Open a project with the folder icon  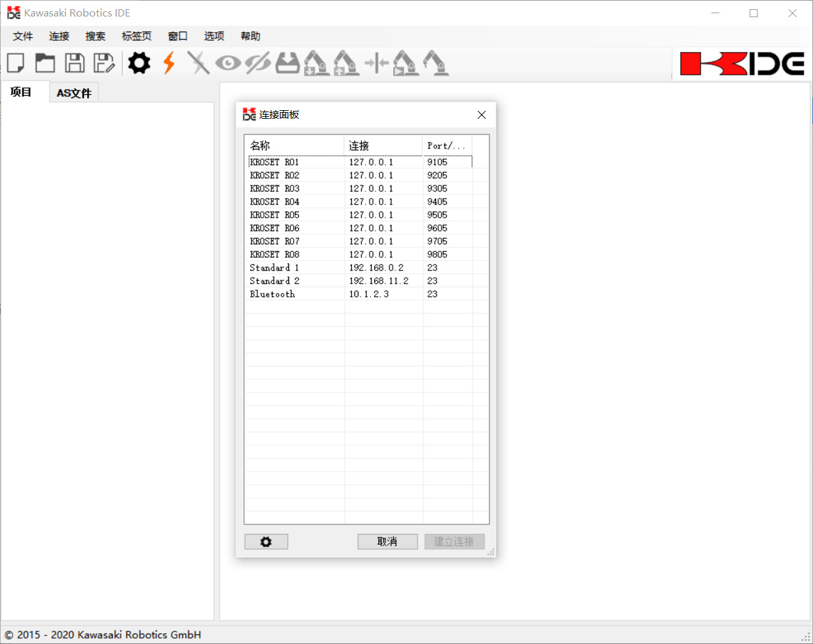point(45,63)
